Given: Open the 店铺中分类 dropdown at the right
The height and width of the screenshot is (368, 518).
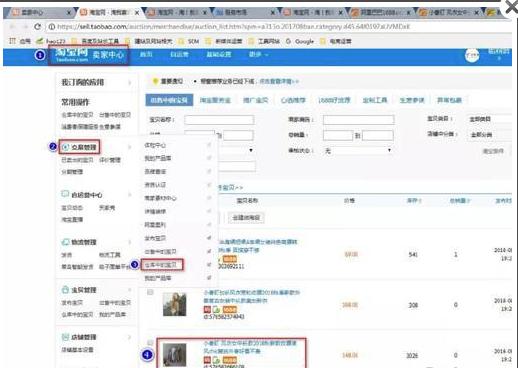Looking at the screenshot, I should click(x=489, y=135).
